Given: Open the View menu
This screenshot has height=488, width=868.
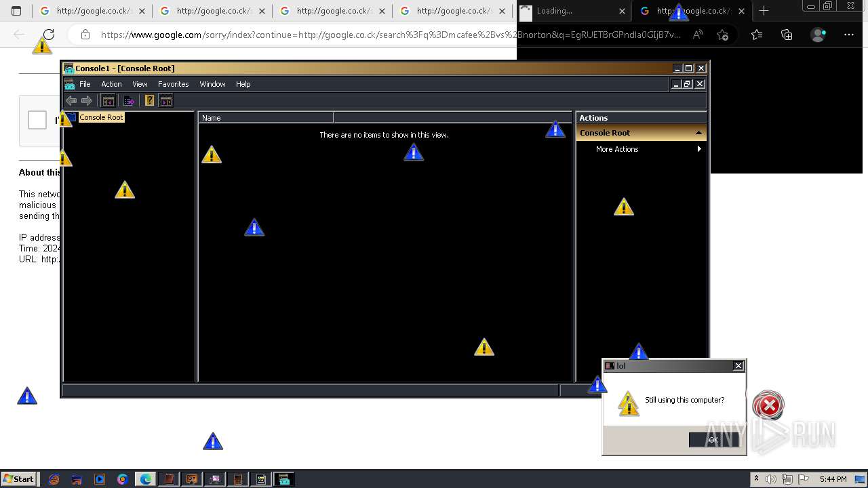Looking at the screenshot, I should 140,84.
